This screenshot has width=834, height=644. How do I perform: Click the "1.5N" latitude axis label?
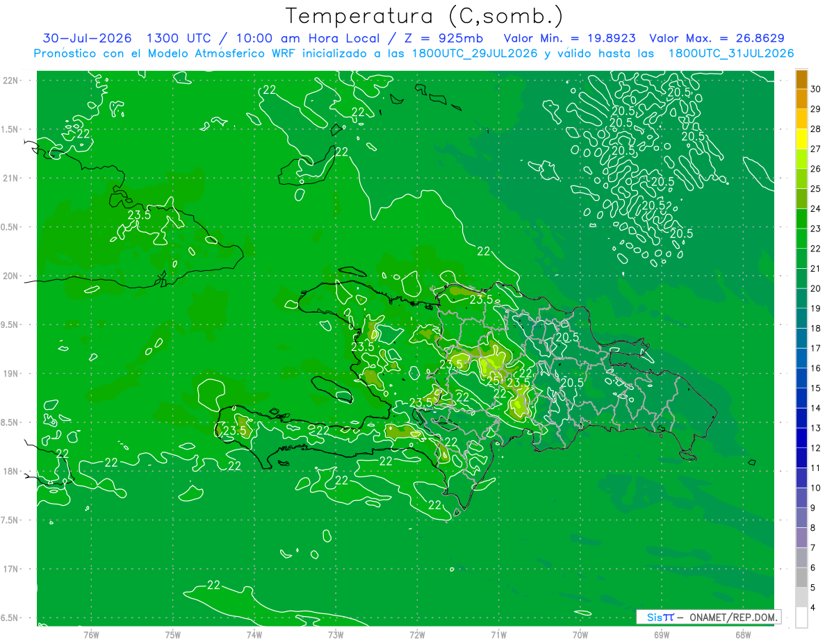click(x=10, y=129)
